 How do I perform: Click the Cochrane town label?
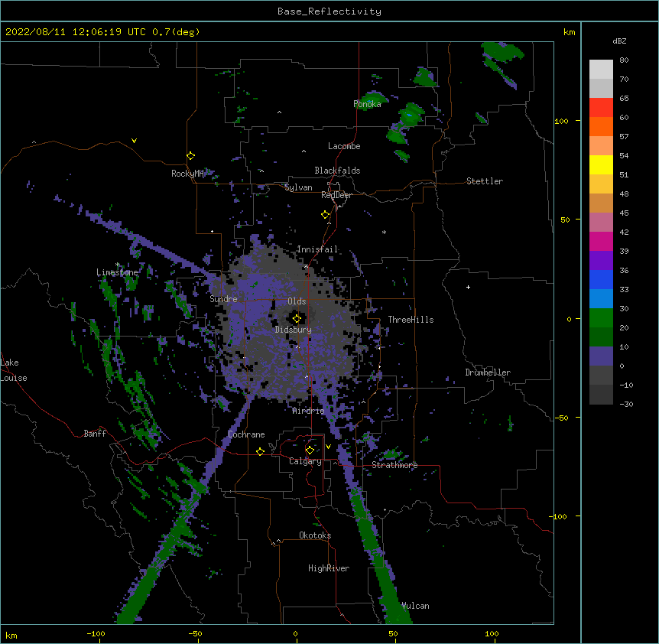246,434
